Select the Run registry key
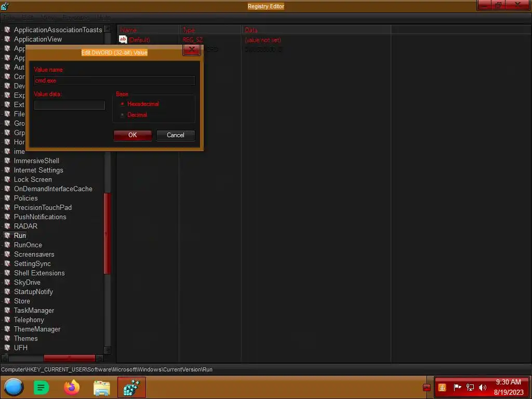Screen dimensions: 532x399 tap(20, 235)
